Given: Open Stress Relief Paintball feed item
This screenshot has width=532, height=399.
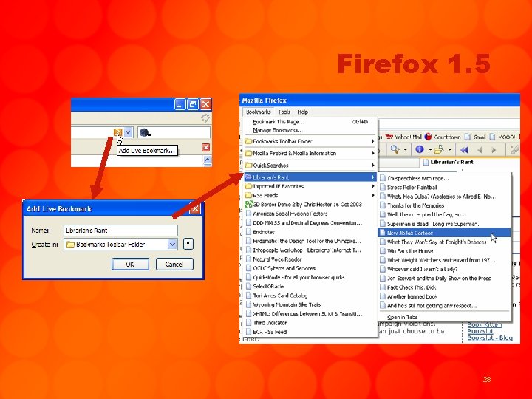Looking at the screenshot, I should [x=445, y=187].
